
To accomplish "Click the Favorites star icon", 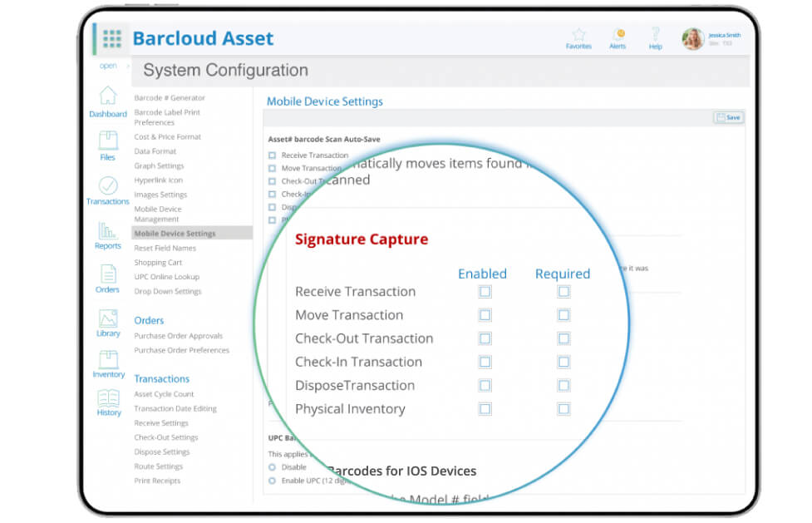I will pyautogui.click(x=578, y=35).
